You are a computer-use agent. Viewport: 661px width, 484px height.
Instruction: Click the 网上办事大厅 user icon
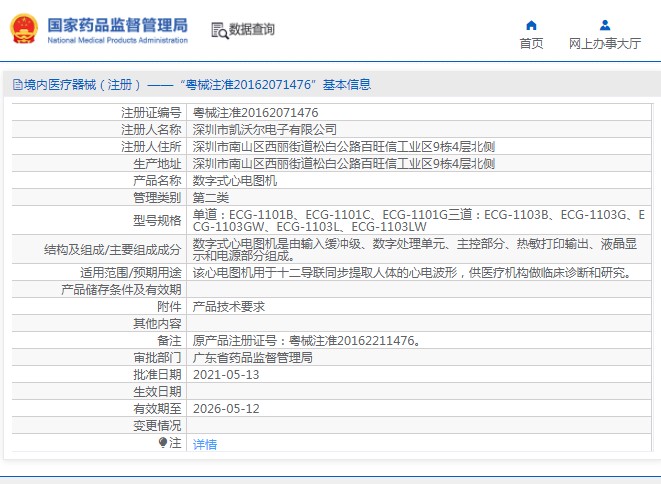(x=605, y=25)
